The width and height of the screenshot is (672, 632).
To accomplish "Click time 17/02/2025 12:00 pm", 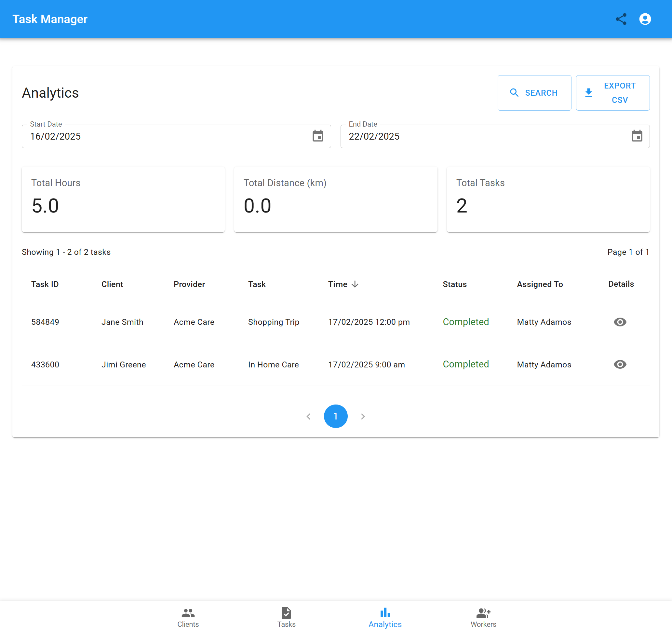I will pyautogui.click(x=369, y=322).
